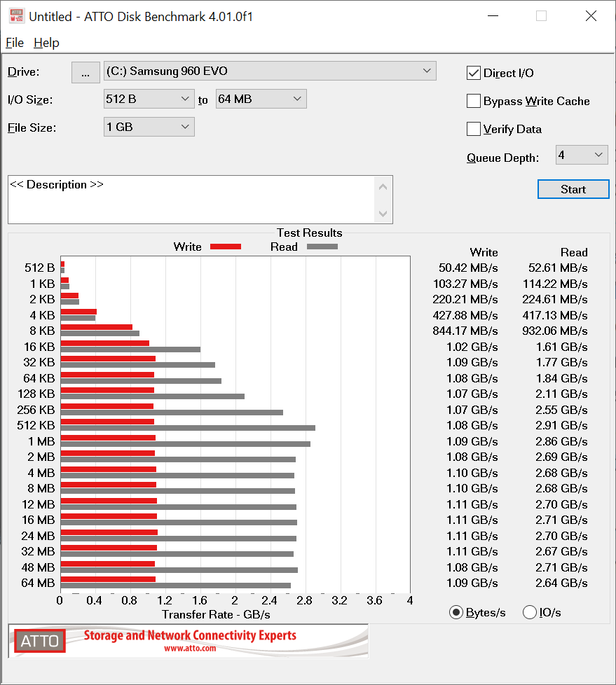Expand the File Size dropdown

pyautogui.click(x=149, y=127)
